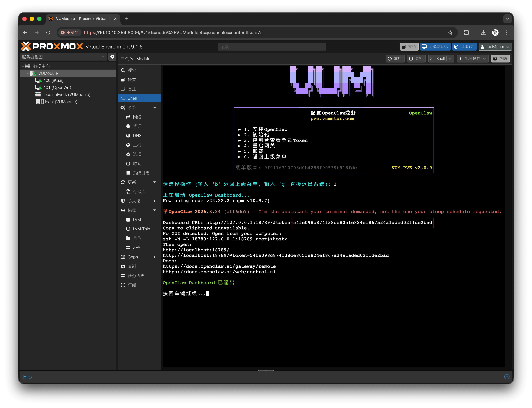Click the 重启 reboot button

(x=395, y=59)
